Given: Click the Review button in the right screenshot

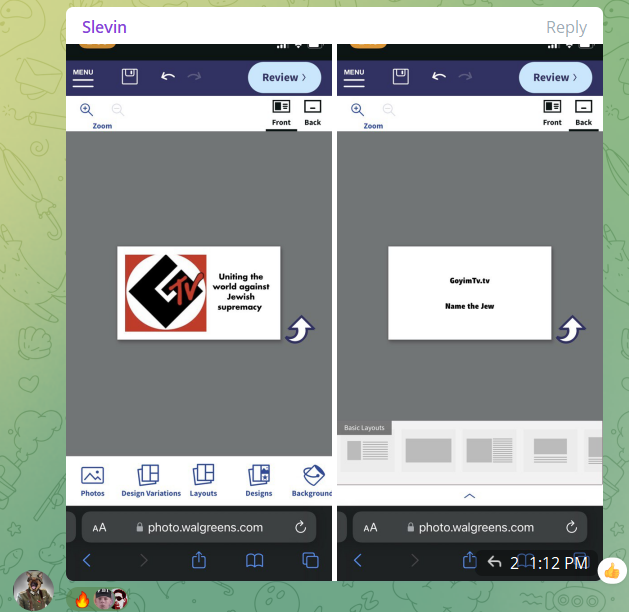Looking at the screenshot, I should (x=555, y=77).
